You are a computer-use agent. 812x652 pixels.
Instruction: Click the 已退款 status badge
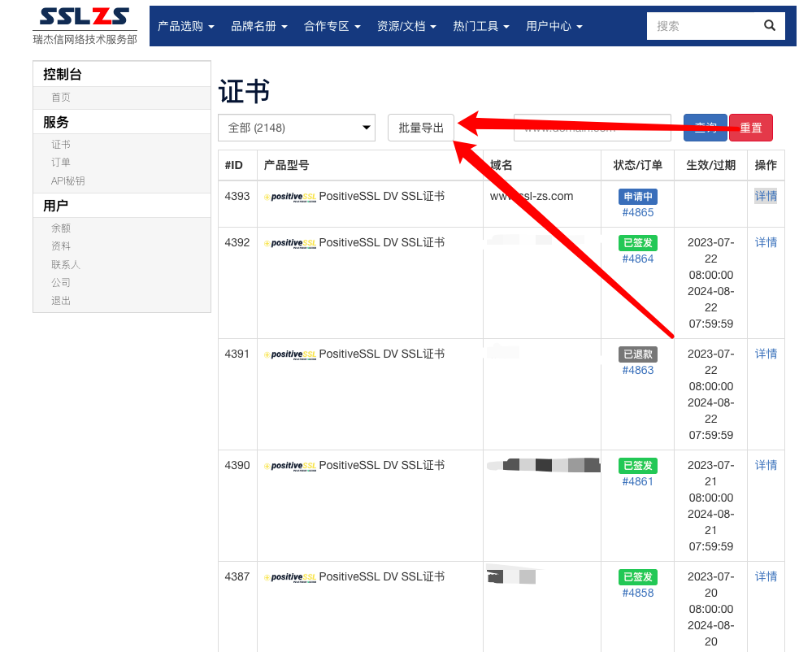pyautogui.click(x=637, y=354)
